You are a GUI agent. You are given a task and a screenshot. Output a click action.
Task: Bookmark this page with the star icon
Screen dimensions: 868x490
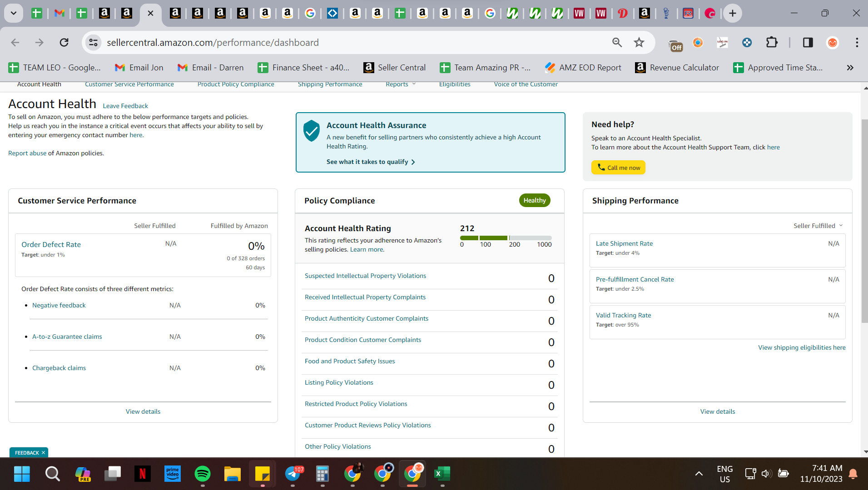pos(639,42)
